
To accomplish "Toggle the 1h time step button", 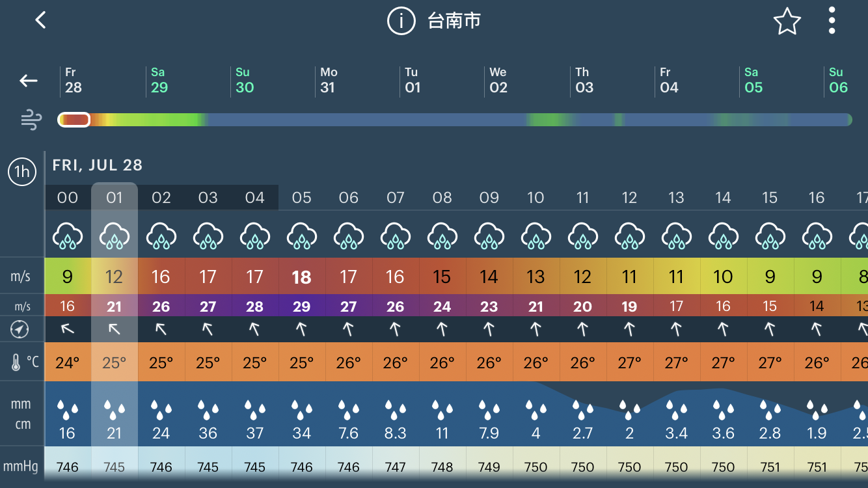I will click(x=22, y=172).
